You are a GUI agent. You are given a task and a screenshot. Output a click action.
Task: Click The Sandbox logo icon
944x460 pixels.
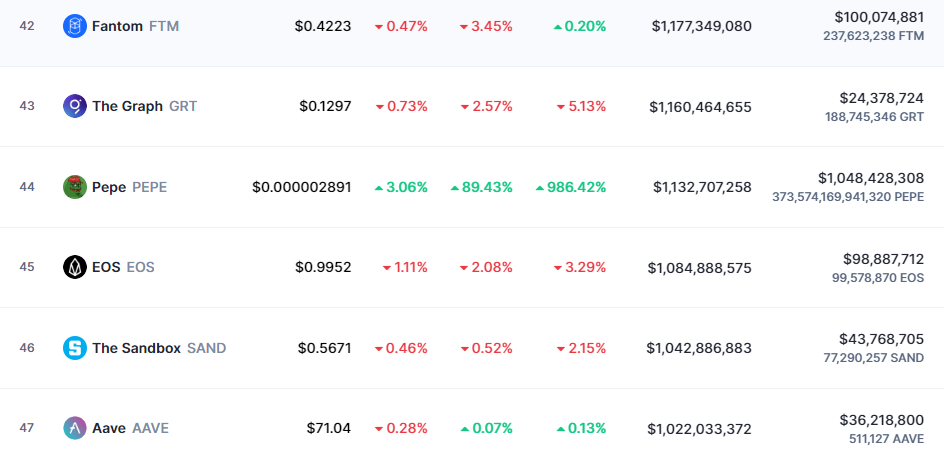[74, 348]
